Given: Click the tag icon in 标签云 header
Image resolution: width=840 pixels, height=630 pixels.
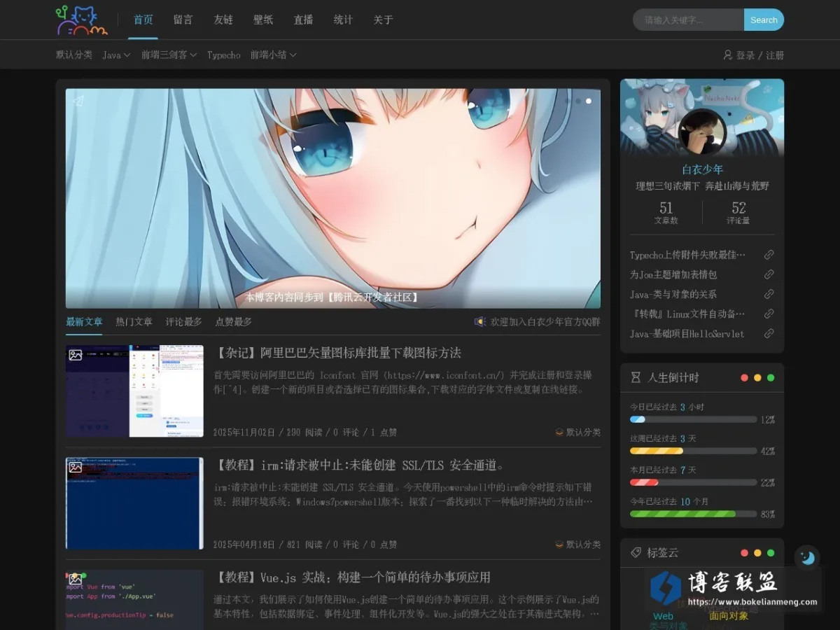Looking at the screenshot, I should click(636, 552).
